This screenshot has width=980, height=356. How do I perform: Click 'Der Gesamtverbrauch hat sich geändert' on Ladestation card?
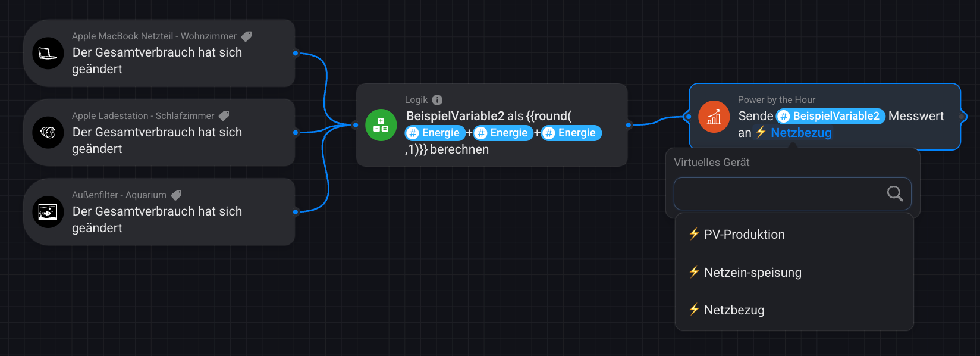pos(157,140)
